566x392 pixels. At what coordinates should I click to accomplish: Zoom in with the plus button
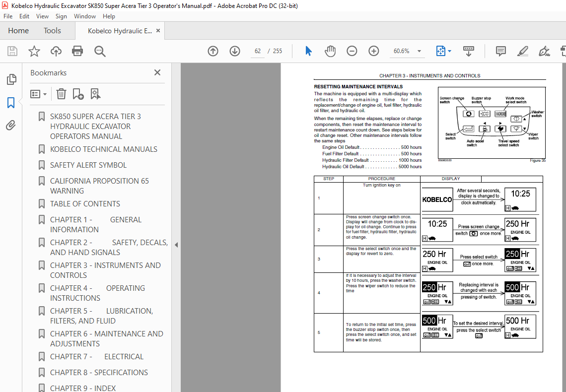coord(373,51)
